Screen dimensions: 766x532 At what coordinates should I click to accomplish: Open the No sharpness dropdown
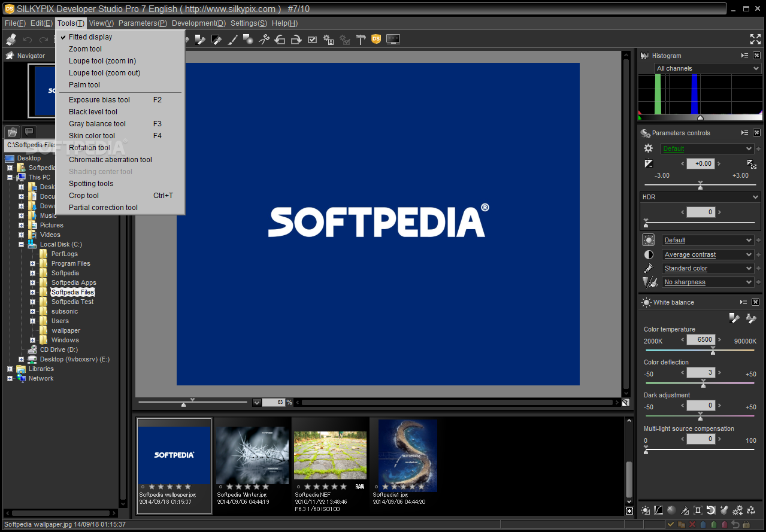tap(708, 282)
